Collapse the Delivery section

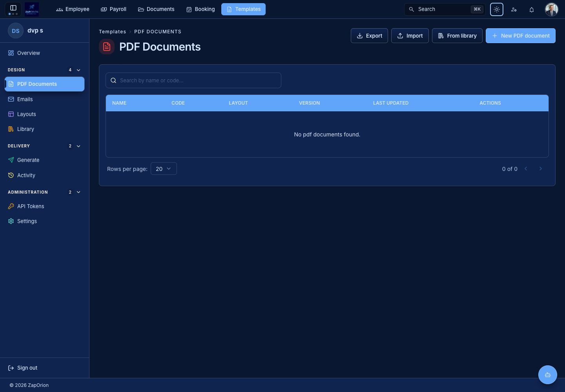click(78, 146)
